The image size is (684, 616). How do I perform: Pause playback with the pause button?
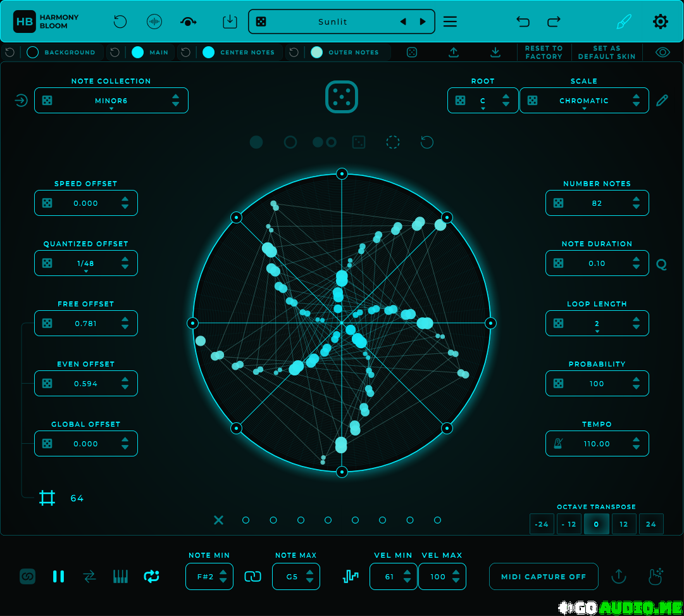tap(58, 576)
